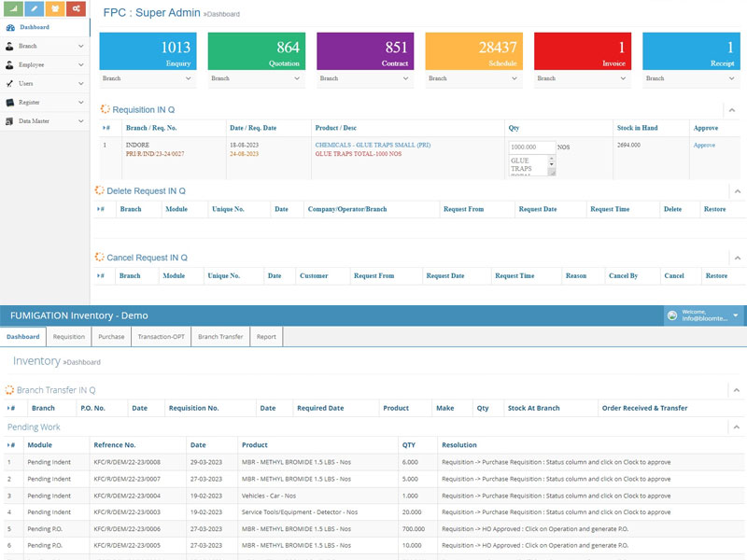Select the green chart icon top-left
Viewport: 747px width, 560px height.
pyautogui.click(x=13, y=9)
